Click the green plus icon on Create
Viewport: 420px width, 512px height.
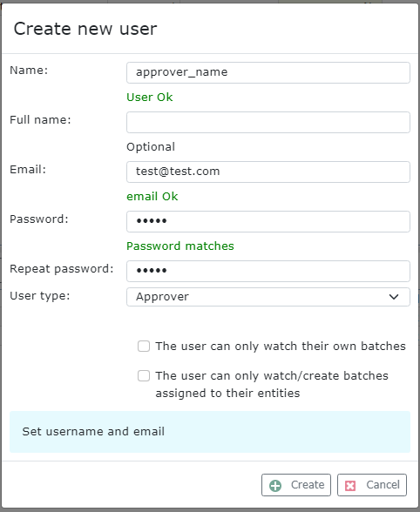274,486
